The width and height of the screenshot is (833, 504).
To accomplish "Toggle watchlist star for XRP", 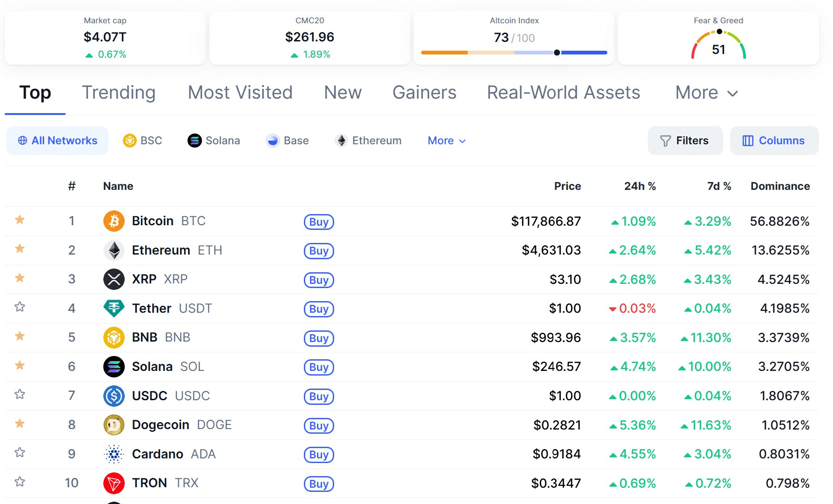I will point(20,278).
